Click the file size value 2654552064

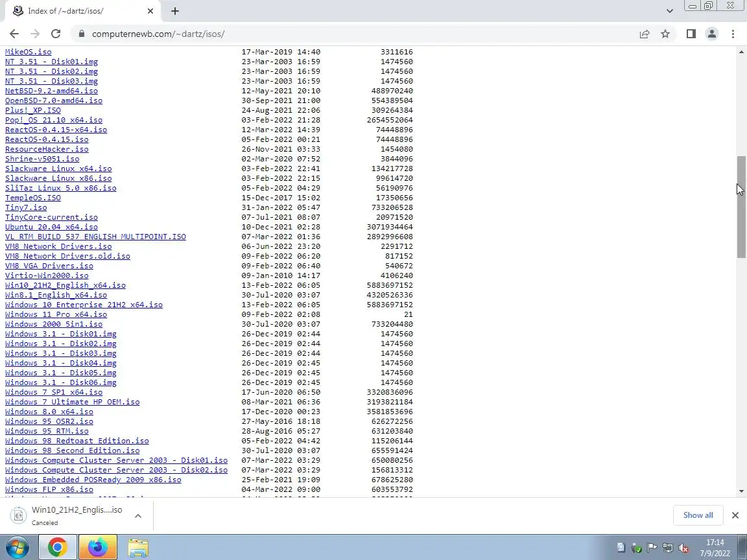(x=390, y=120)
